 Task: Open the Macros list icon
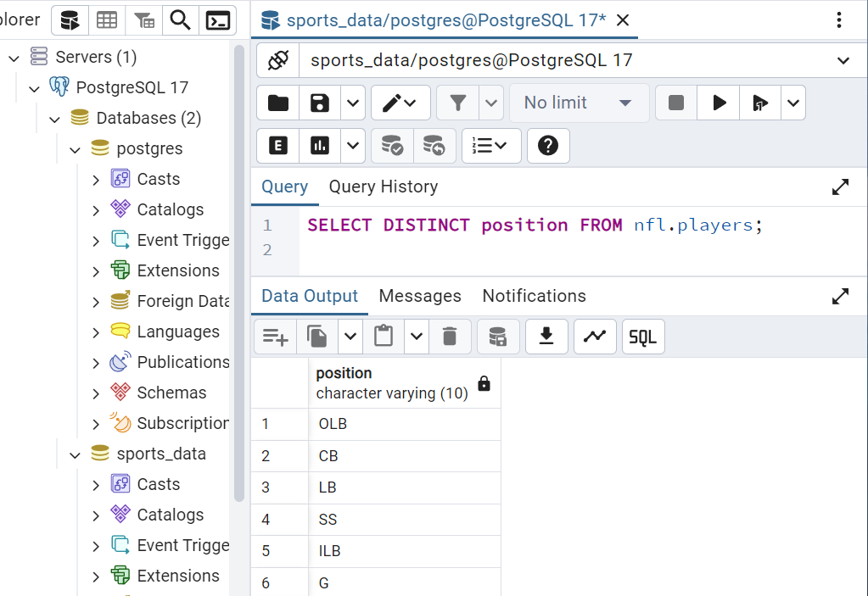pyautogui.click(x=491, y=146)
